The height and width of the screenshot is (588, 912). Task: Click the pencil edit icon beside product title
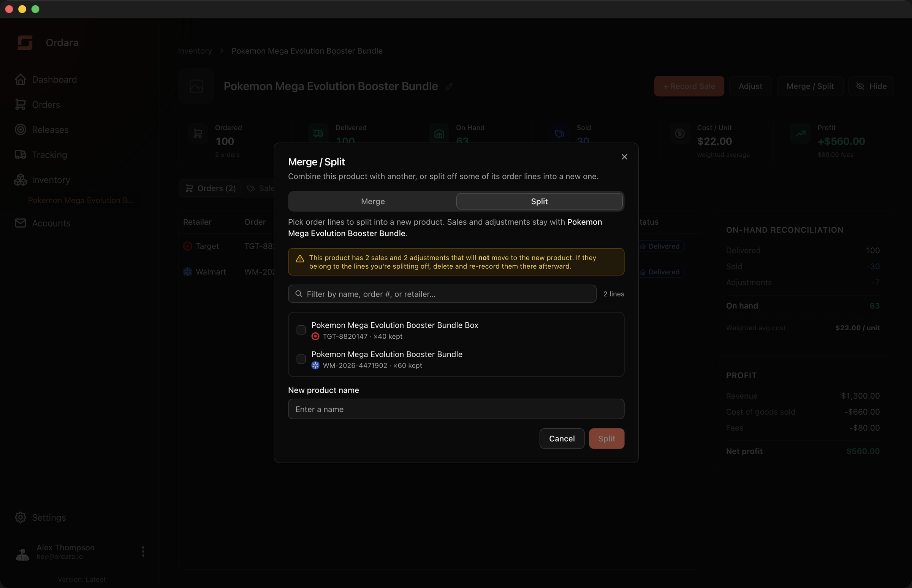[x=449, y=86]
